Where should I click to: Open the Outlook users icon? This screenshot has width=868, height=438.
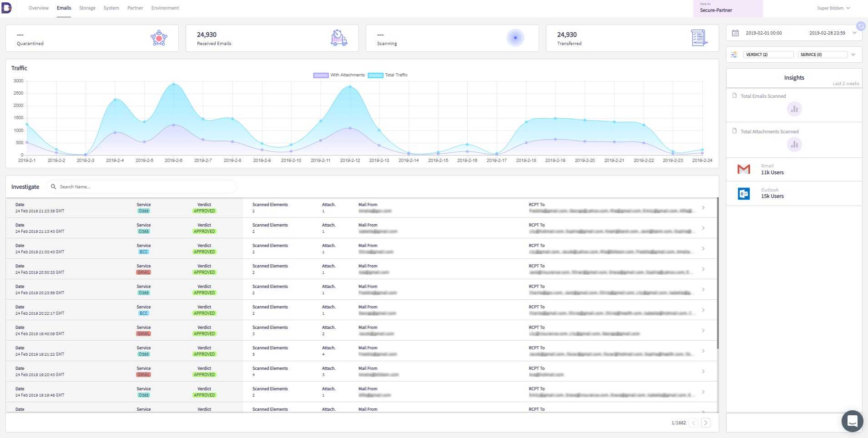[744, 194]
